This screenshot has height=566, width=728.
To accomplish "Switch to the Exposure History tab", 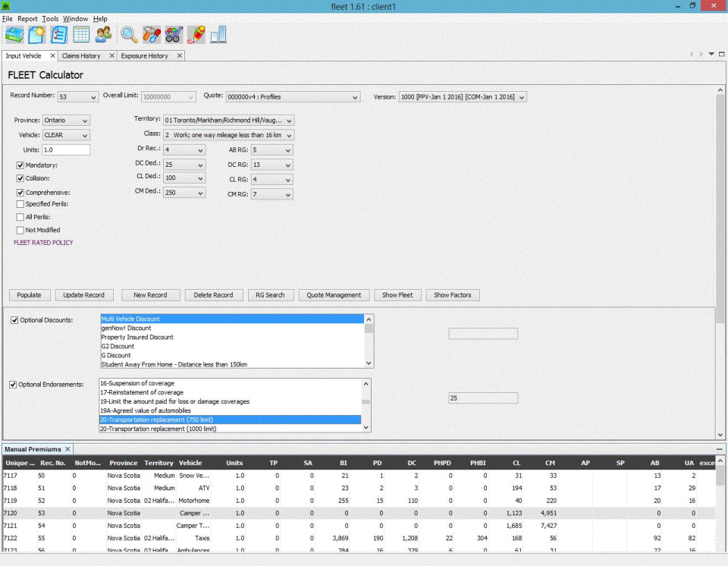I will [x=144, y=55].
